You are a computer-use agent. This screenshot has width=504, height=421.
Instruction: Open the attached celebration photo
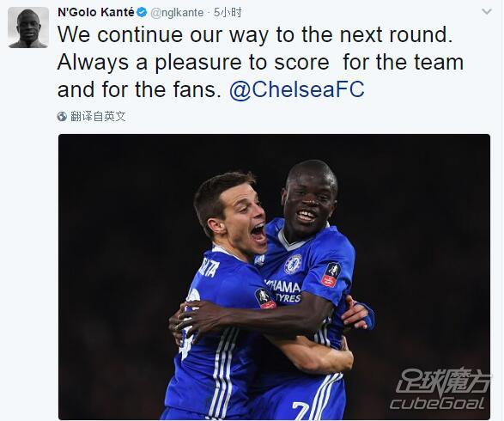(x=274, y=277)
